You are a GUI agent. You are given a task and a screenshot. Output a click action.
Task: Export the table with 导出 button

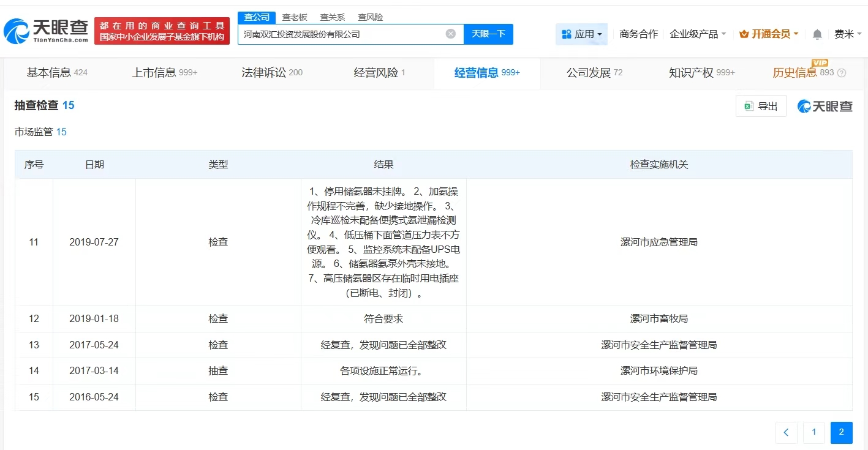click(x=761, y=106)
